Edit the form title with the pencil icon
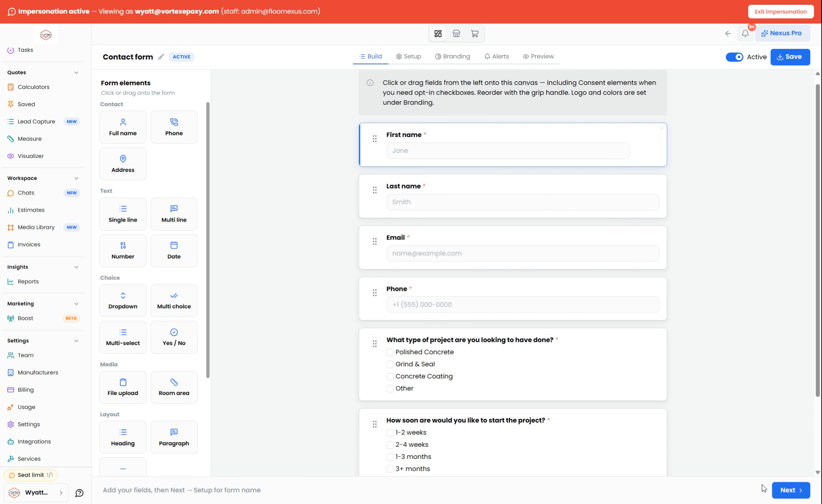The height and width of the screenshot is (504, 822). coord(161,57)
